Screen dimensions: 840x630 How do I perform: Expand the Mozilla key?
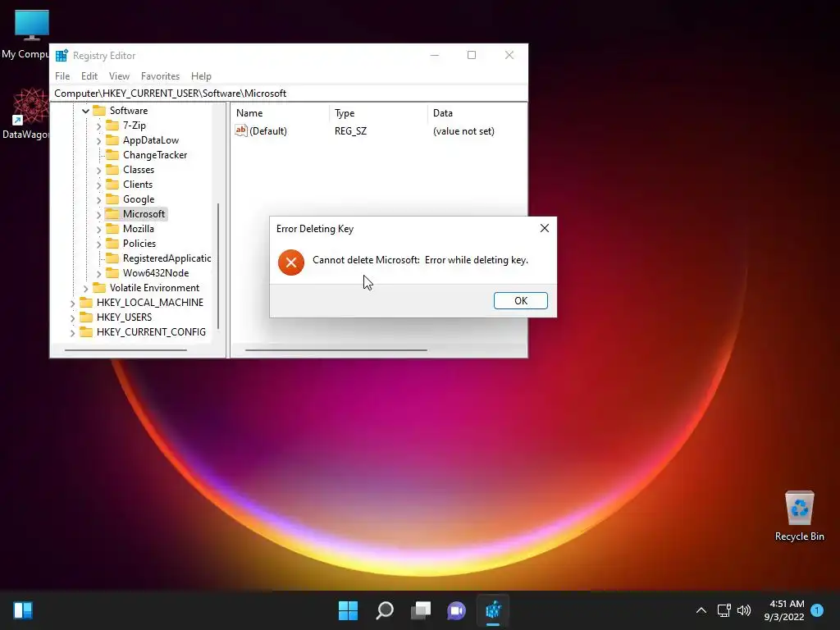click(98, 230)
